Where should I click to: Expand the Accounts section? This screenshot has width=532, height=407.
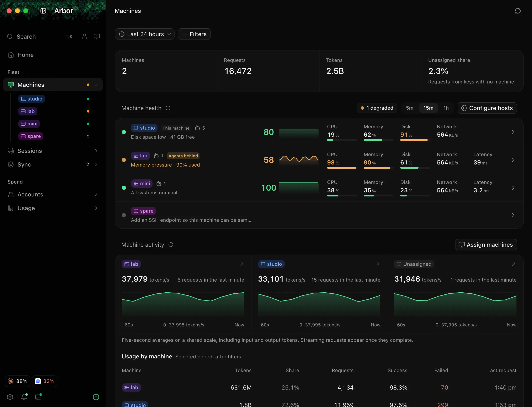click(96, 195)
